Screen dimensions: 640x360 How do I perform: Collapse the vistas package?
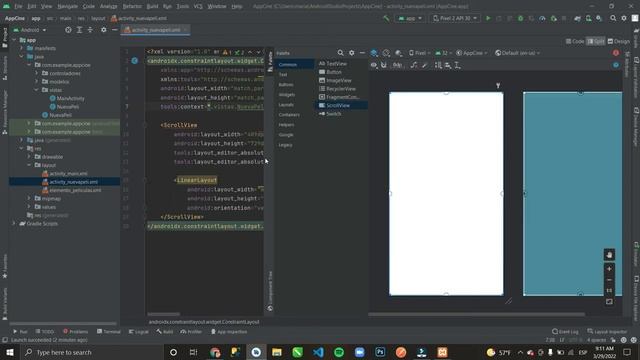pyautogui.click(x=37, y=90)
